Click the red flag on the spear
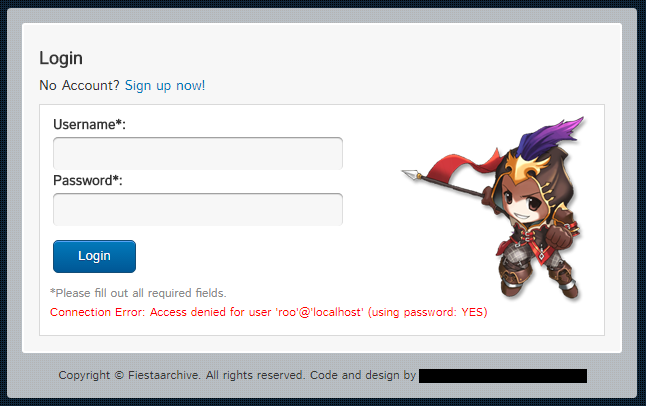646x406 pixels. pos(461,165)
